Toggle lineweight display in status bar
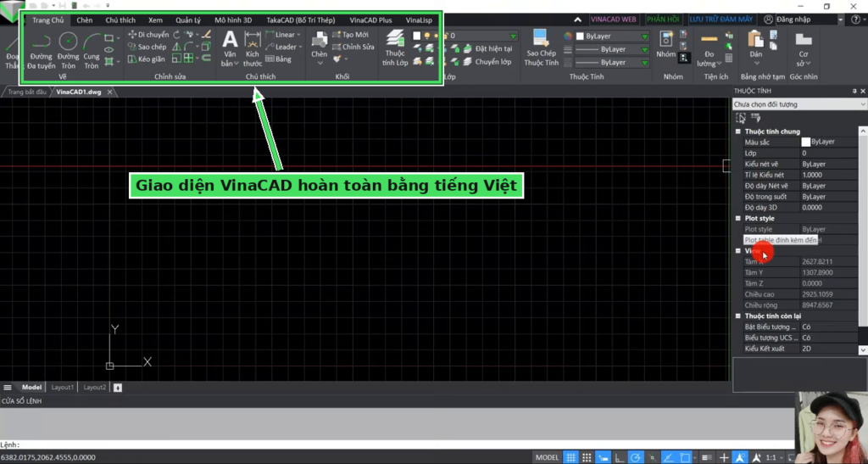Screen dimensions: 868x464 (x=707, y=457)
